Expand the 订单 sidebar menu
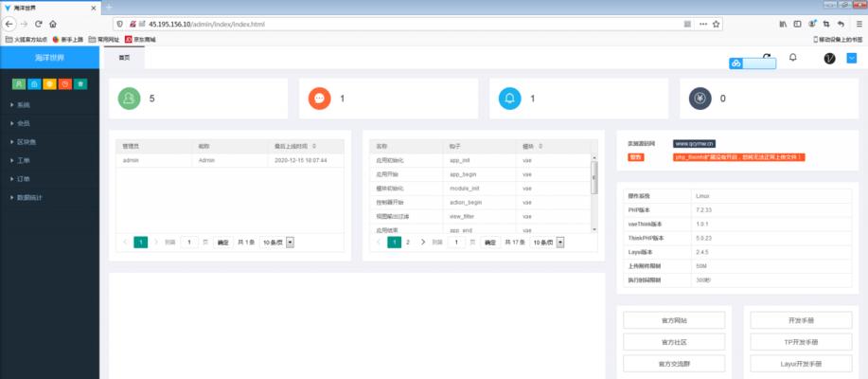 click(50, 179)
